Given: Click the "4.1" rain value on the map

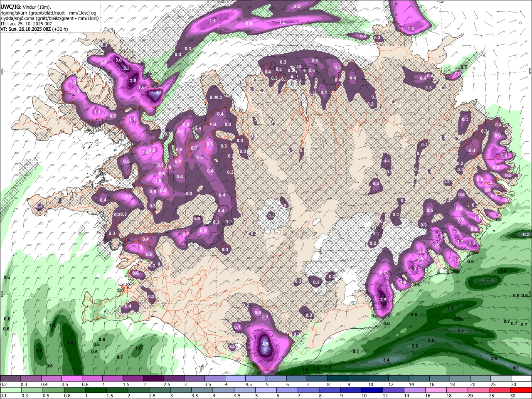Looking at the screenshot, I should click(x=516, y=368).
